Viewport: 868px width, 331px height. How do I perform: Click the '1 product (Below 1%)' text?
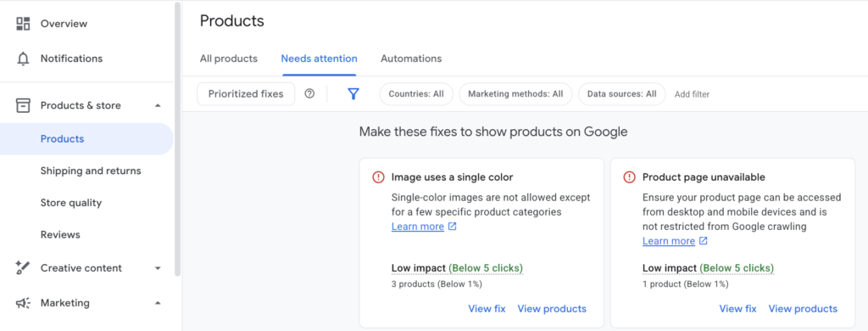(x=685, y=284)
